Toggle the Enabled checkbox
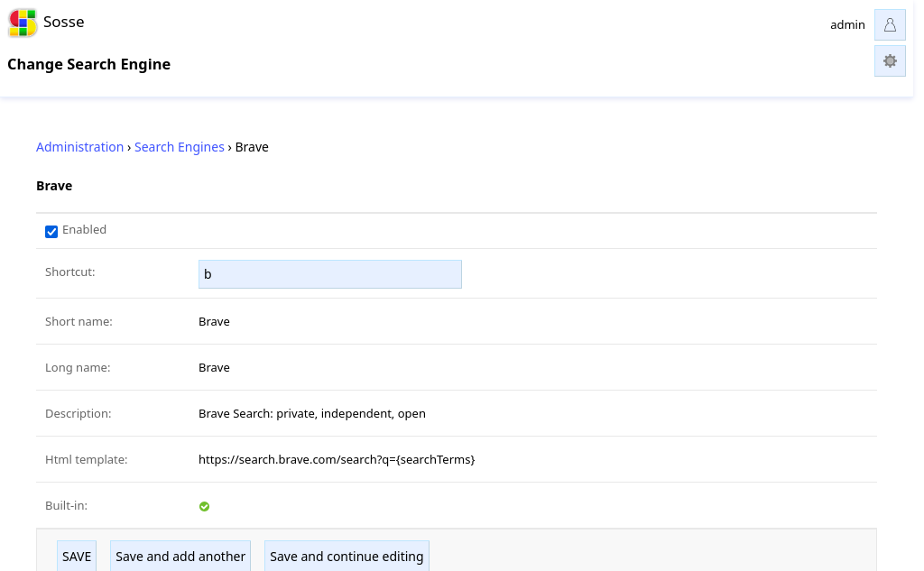Image resolution: width=924 pixels, height=571 pixels. [x=51, y=232]
